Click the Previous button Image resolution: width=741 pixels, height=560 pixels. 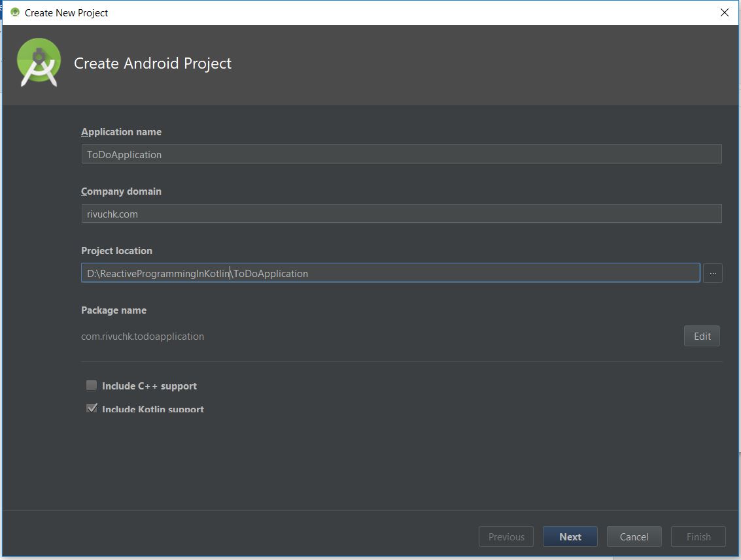coord(506,536)
